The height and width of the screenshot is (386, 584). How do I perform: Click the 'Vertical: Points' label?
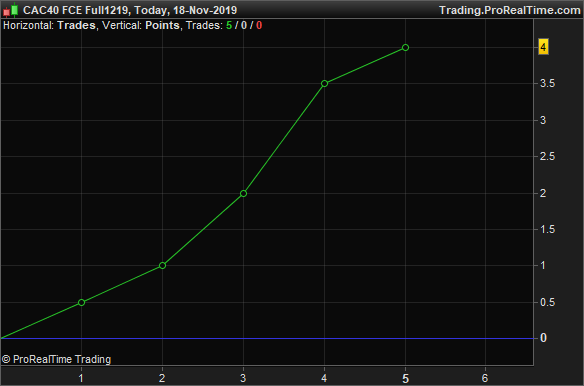[141, 25]
